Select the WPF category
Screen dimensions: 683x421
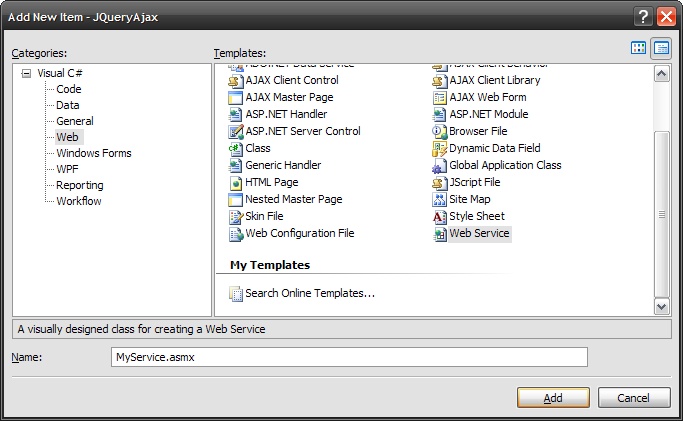(x=68, y=169)
